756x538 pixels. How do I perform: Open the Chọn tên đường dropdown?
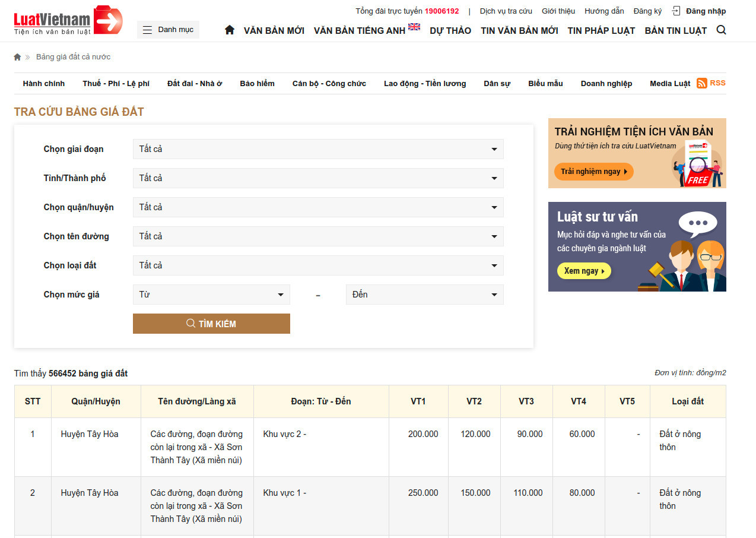coord(318,236)
